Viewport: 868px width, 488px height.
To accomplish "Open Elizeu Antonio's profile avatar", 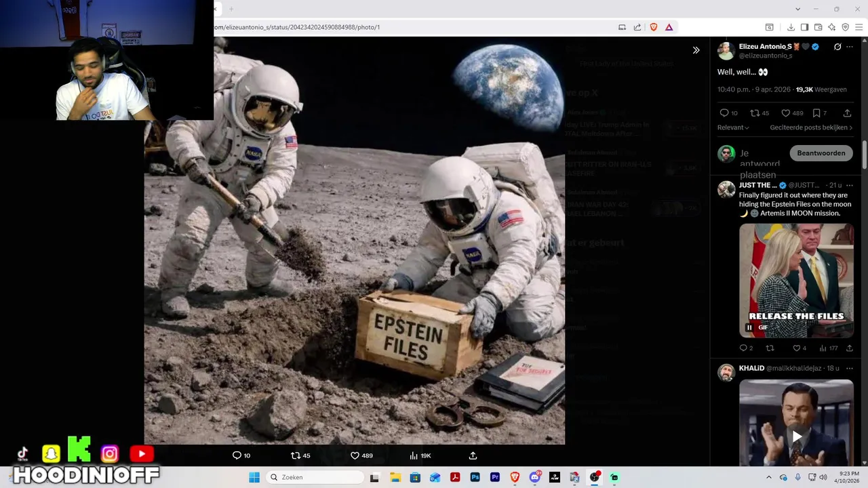I will (726, 51).
